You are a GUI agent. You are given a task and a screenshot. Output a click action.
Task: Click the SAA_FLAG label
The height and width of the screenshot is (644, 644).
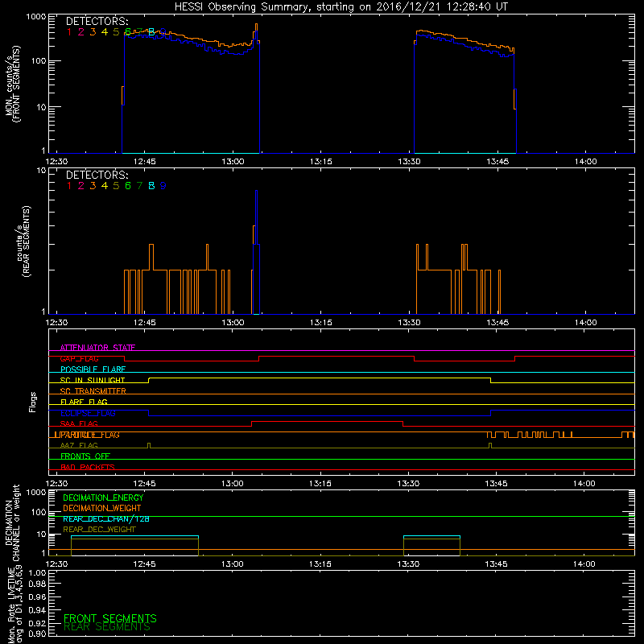(x=79, y=424)
